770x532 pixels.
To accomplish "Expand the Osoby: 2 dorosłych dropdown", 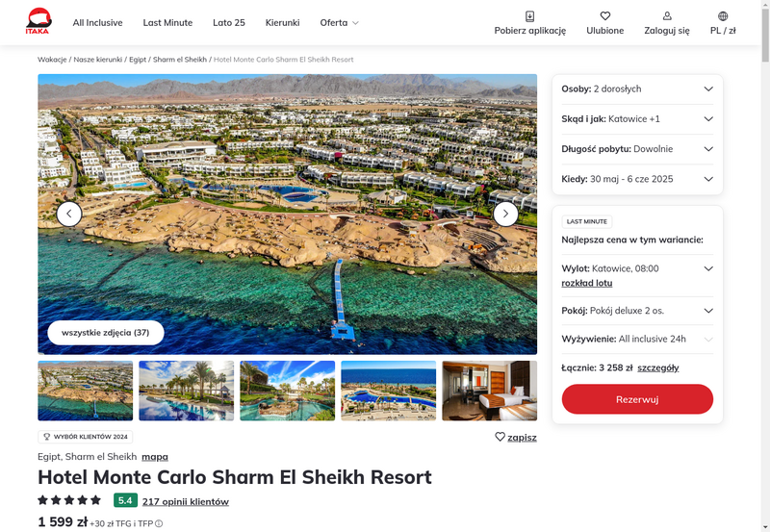I will pos(637,89).
